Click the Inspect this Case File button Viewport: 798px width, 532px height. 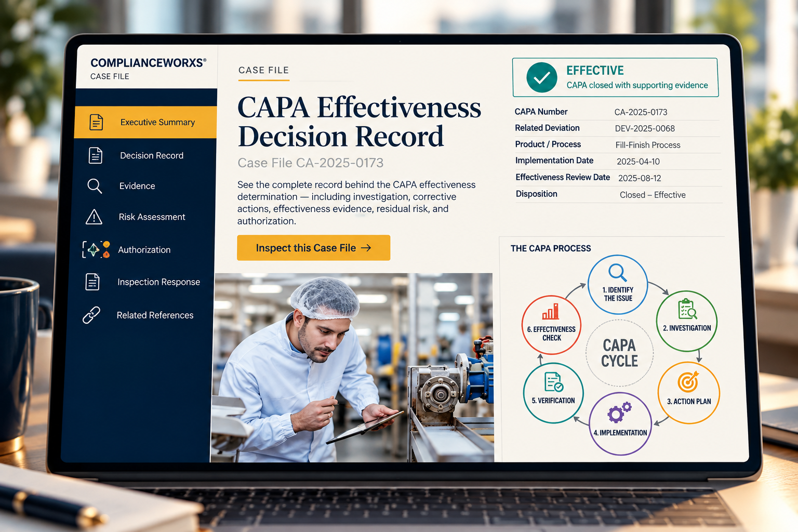tap(314, 248)
